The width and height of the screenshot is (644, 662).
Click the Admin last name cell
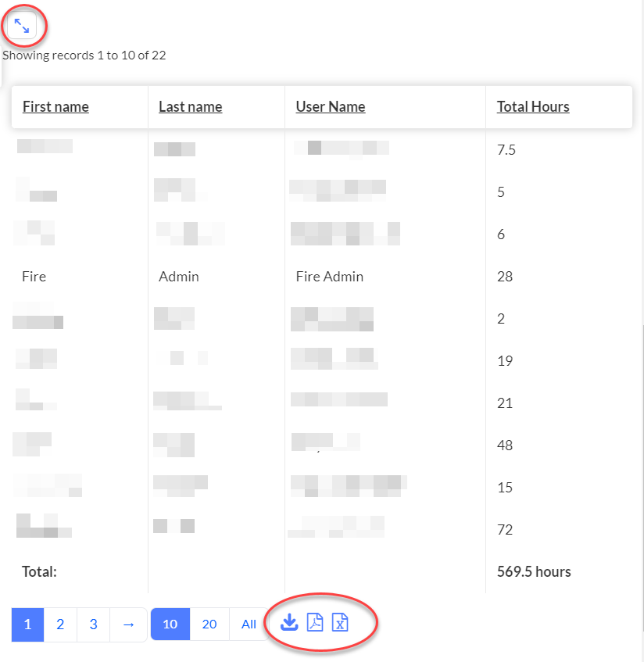(179, 277)
